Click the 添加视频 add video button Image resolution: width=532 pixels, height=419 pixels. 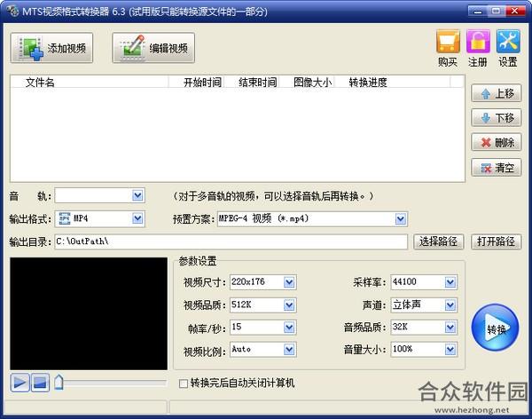coord(51,48)
